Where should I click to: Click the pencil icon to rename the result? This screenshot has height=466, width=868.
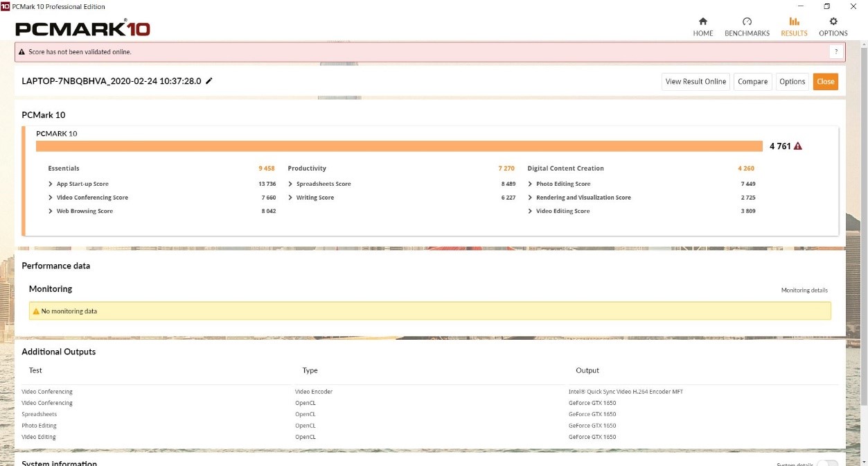pos(209,81)
